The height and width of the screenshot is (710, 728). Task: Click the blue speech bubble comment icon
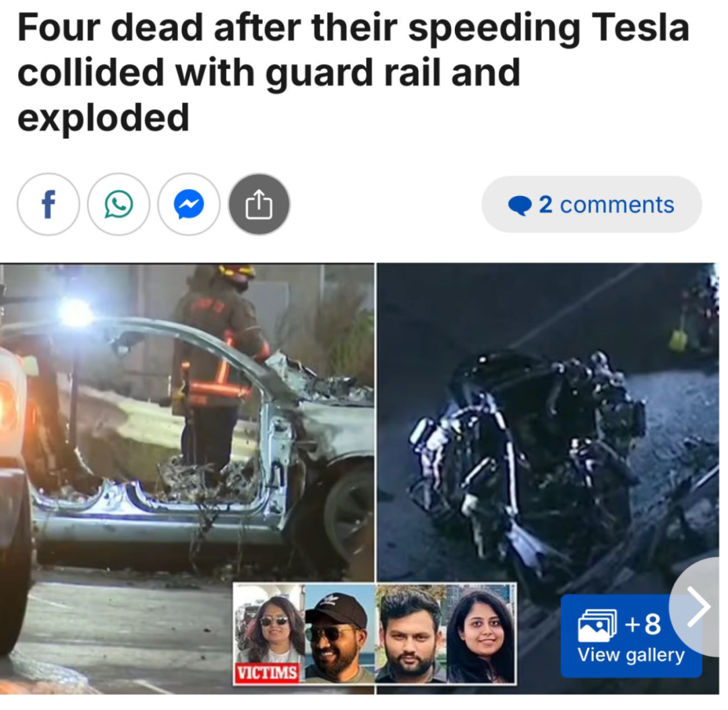pyautogui.click(x=520, y=205)
